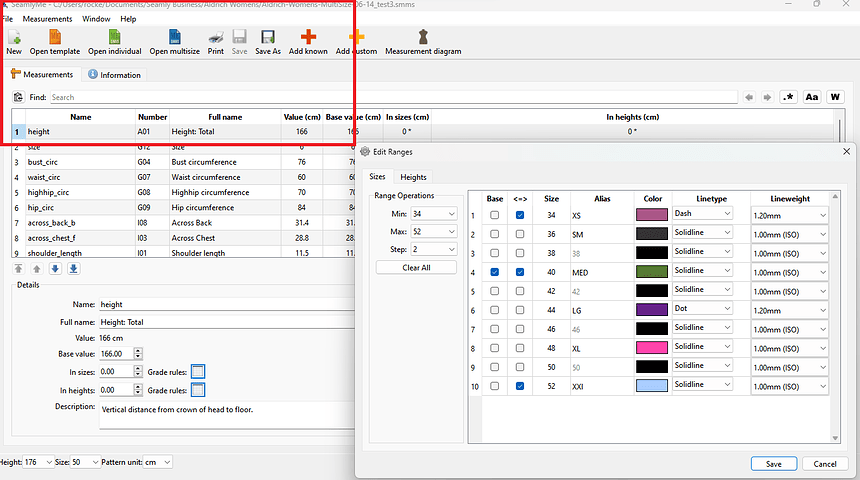Click the Clear All button
860x480 pixels.
418,268
